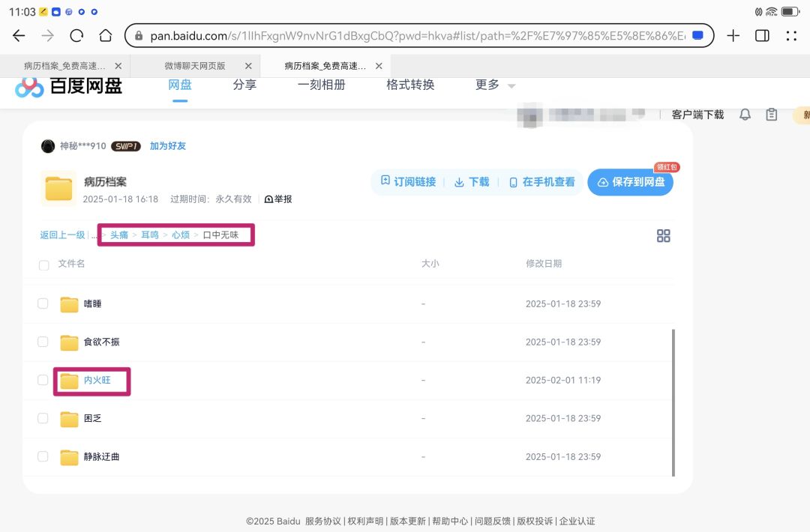Open the split-view panel icon

pos(762,36)
